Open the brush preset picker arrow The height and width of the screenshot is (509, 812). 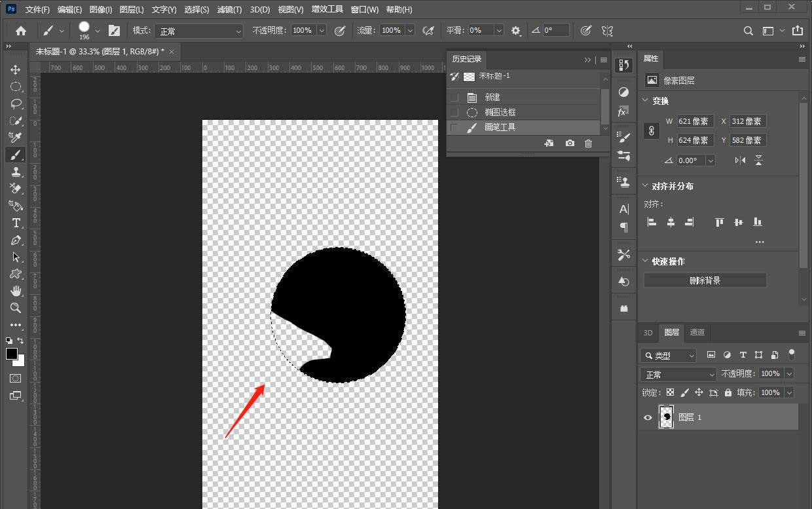pyautogui.click(x=98, y=30)
